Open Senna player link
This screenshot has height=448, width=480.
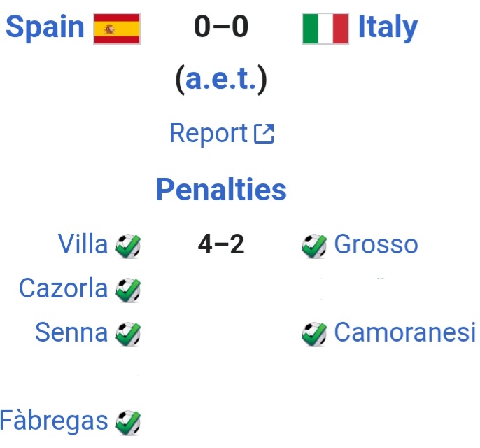pos(71,332)
